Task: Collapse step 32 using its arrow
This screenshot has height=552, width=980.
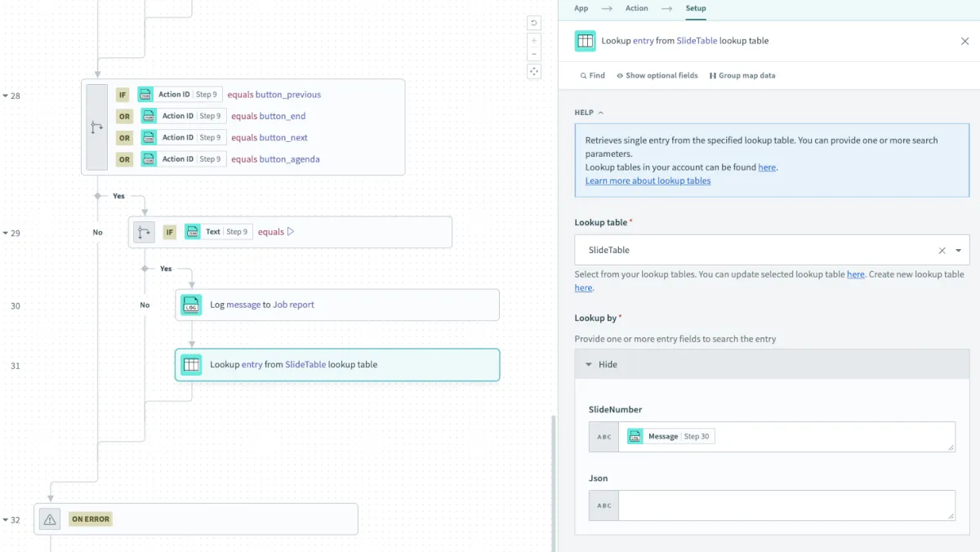Action: pyautogui.click(x=5, y=520)
